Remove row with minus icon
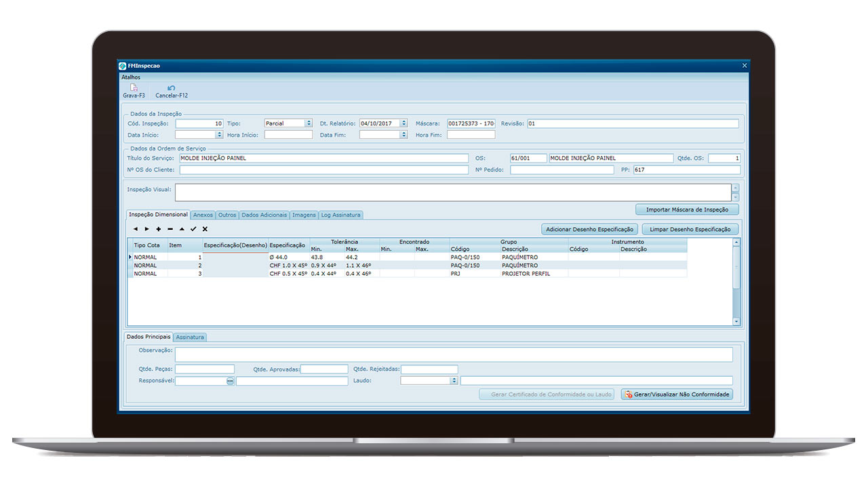868x488 pixels. pyautogui.click(x=170, y=229)
